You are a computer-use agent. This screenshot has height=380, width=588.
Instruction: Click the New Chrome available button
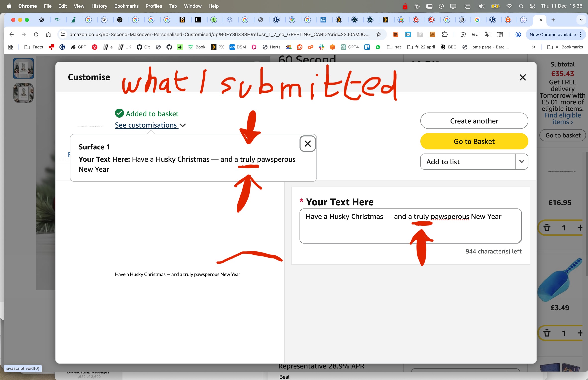point(555,34)
